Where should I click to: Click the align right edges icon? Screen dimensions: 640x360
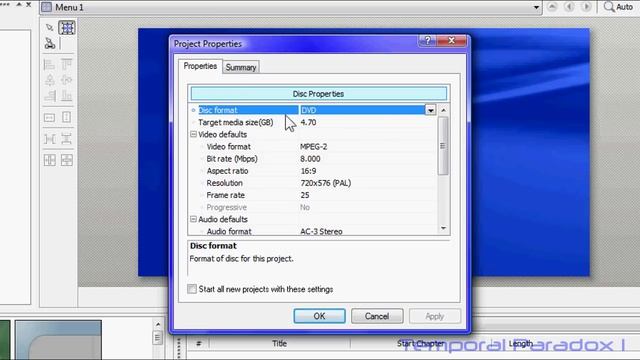49,96
